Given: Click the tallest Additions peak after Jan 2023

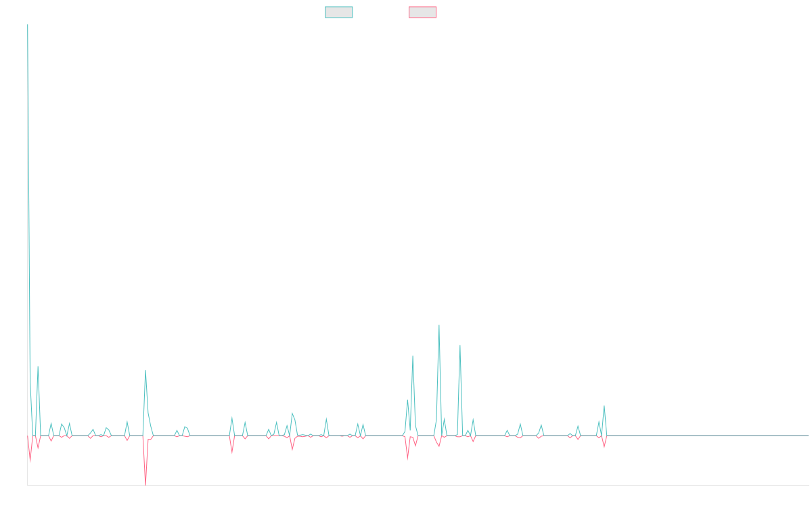Looking at the screenshot, I should click(x=439, y=325).
